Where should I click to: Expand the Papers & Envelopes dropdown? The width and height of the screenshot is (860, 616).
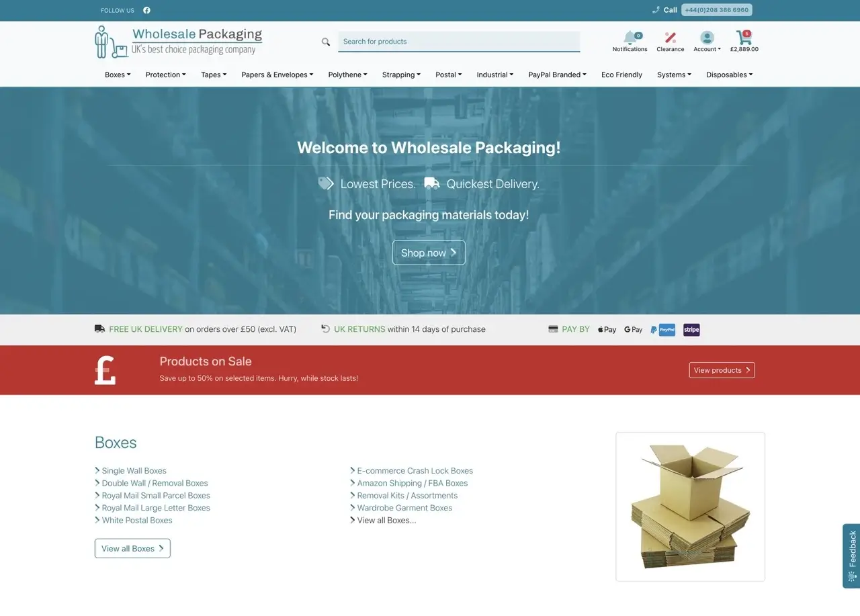277,75
